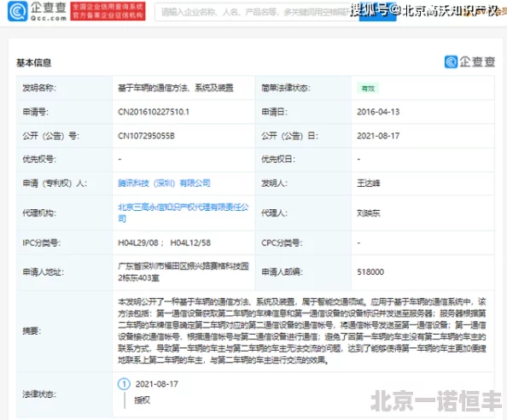This screenshot has height=420, width=507.
Task: Click the red official credit agency banner
Action: click(108, 11)
